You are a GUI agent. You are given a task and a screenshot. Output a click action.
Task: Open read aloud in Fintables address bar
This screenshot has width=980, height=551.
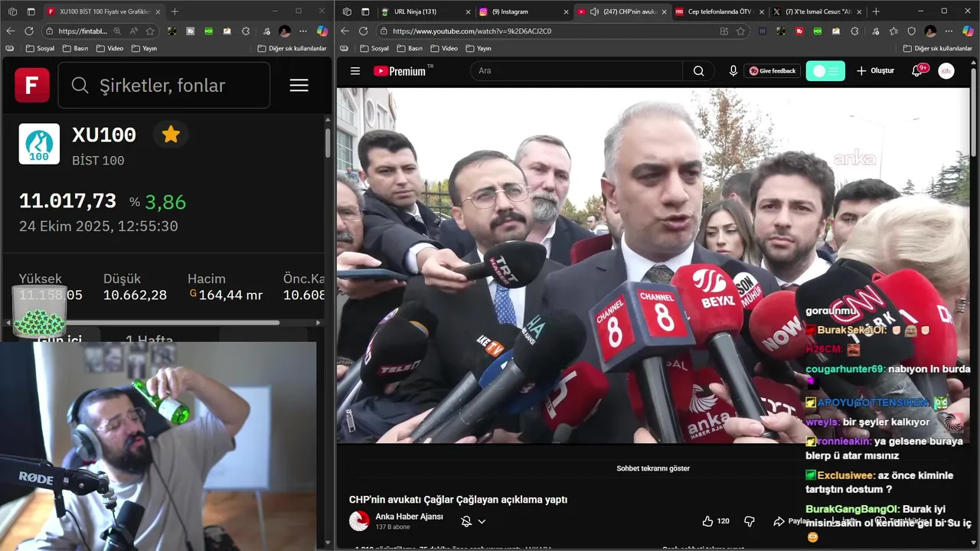pos(133,31)
